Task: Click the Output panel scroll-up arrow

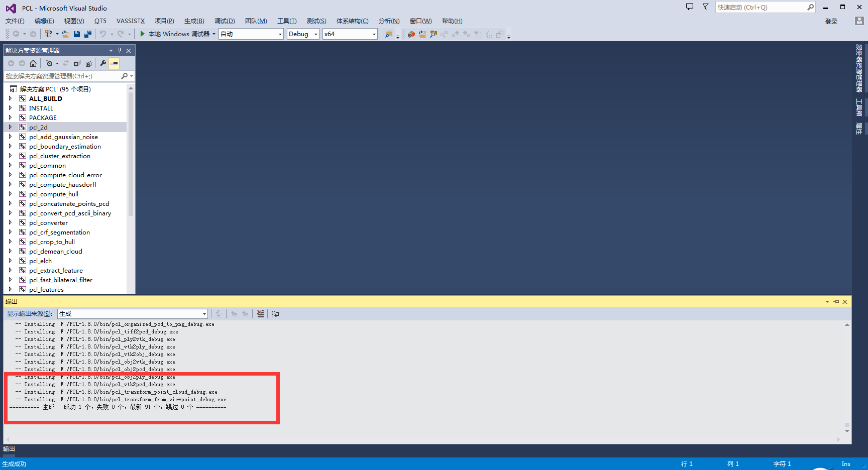Action: 847,325
